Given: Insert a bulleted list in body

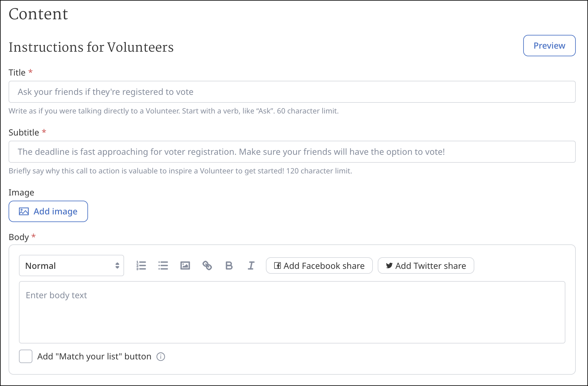Looking at the screenshot, I should 163,265.
